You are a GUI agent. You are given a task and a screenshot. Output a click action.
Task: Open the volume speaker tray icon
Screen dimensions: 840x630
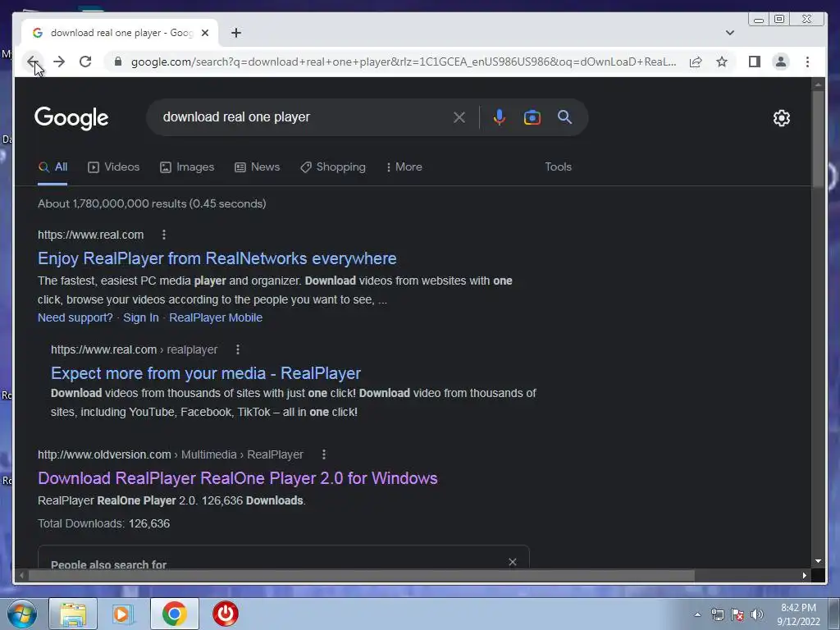tap(757, 615)
